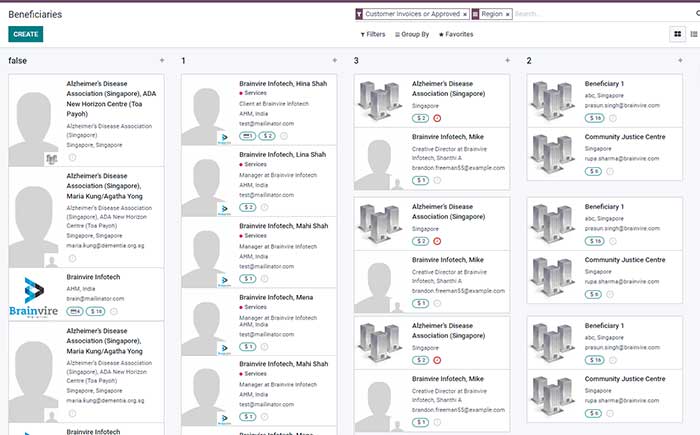Click $2 badge on first Alzheimer's Disease Association card

pos(420,118)
